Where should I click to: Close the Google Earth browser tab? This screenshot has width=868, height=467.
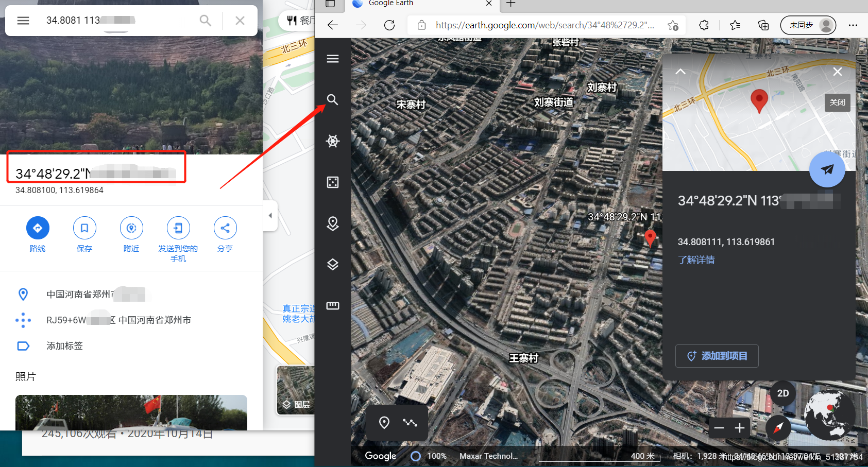(489, 4)
